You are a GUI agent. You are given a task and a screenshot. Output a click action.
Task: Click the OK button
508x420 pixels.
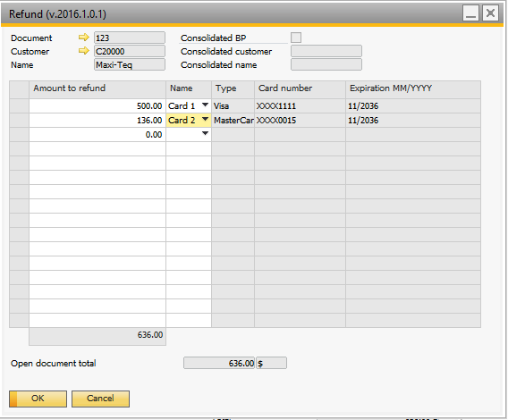(x=38, y=399)
